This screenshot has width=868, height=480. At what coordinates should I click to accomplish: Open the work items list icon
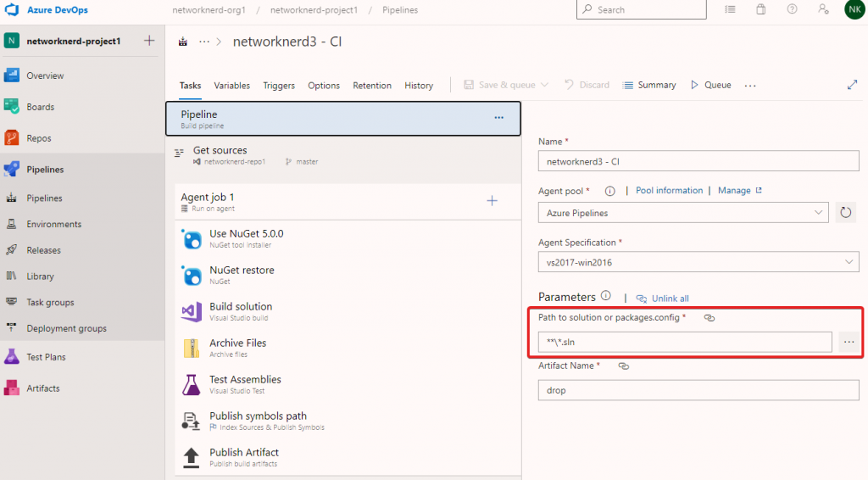coord(730,9)
